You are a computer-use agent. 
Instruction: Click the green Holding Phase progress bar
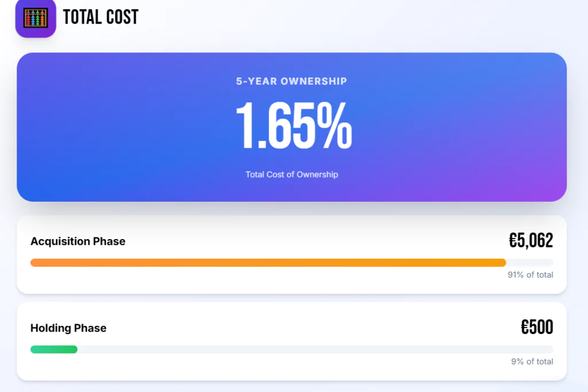pos(53,349)
